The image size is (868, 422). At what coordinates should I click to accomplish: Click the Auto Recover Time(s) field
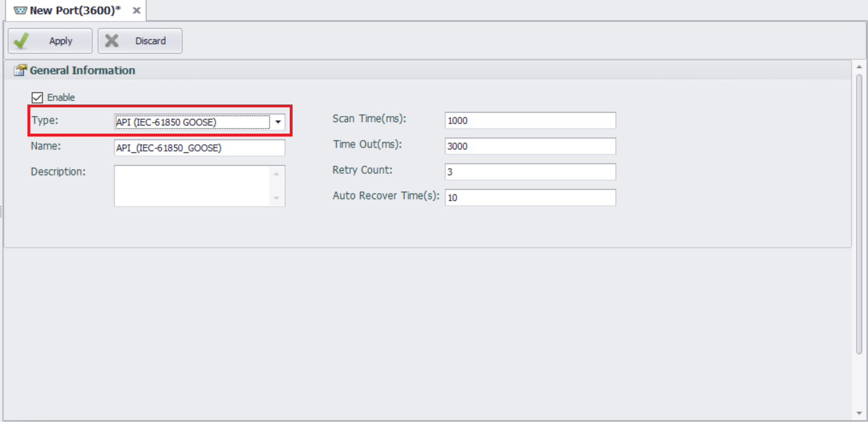click(530, 198)
